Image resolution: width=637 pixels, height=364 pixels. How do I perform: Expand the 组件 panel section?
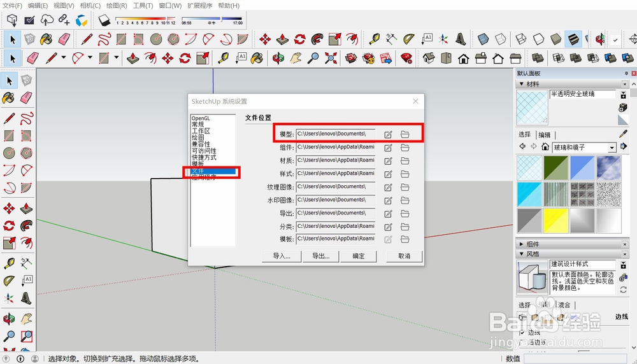point(522,244)
